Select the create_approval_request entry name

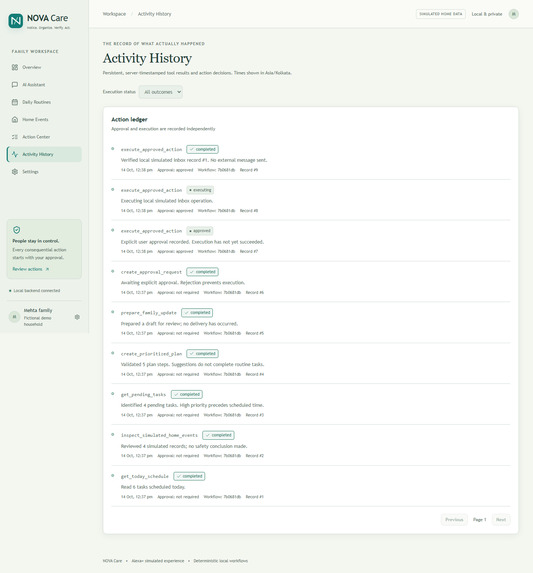[151, 272]
